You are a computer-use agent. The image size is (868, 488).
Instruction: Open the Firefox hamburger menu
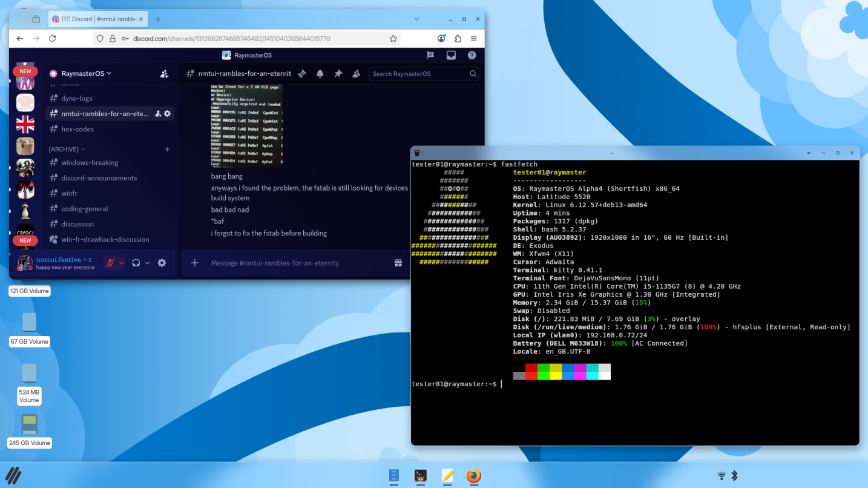tap(473, 38)
